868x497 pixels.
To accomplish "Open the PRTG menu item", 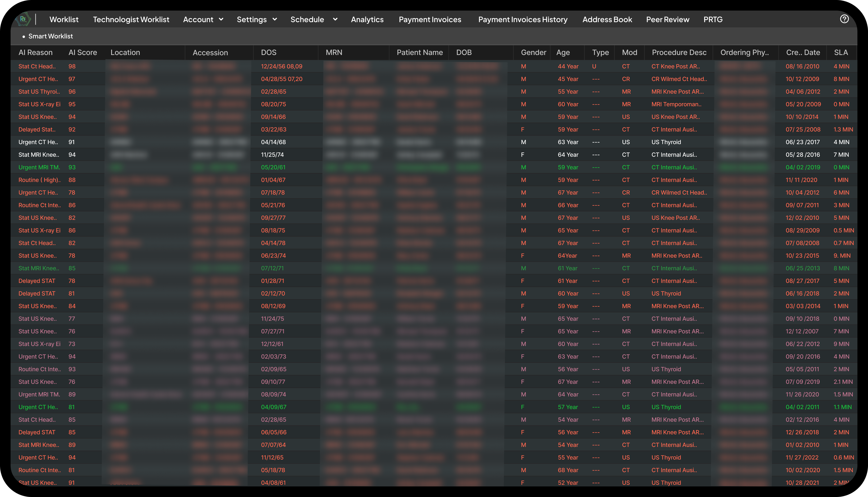I will 713,20.
